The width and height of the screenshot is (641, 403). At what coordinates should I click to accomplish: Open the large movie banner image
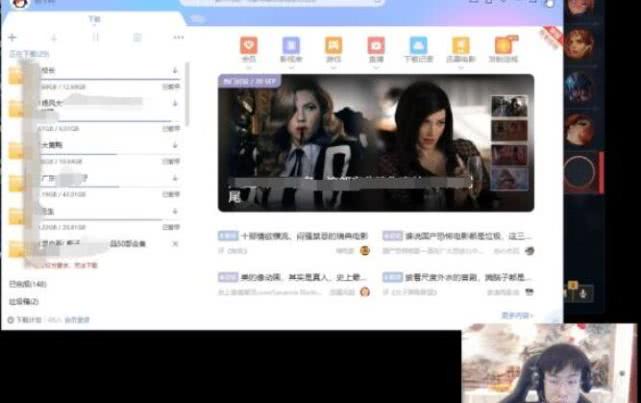(376, 143)
